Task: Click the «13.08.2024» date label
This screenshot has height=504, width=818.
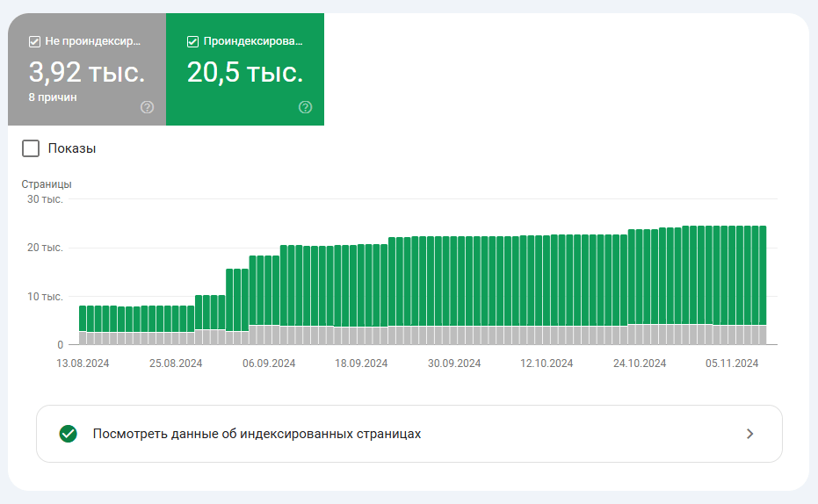Action: tap(83, 364)
